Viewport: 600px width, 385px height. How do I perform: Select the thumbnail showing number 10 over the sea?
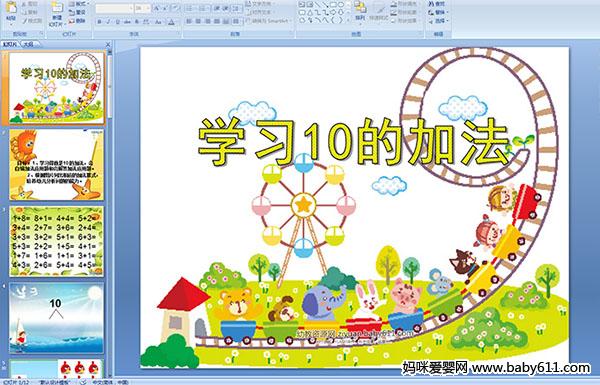(56, 318)
